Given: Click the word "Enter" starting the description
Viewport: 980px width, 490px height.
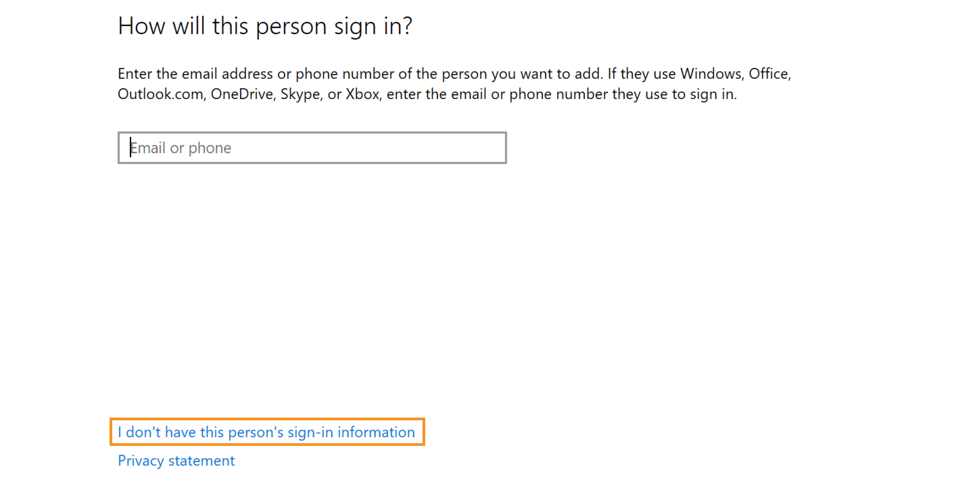Looking at the screenshot, I should (135, 73).
